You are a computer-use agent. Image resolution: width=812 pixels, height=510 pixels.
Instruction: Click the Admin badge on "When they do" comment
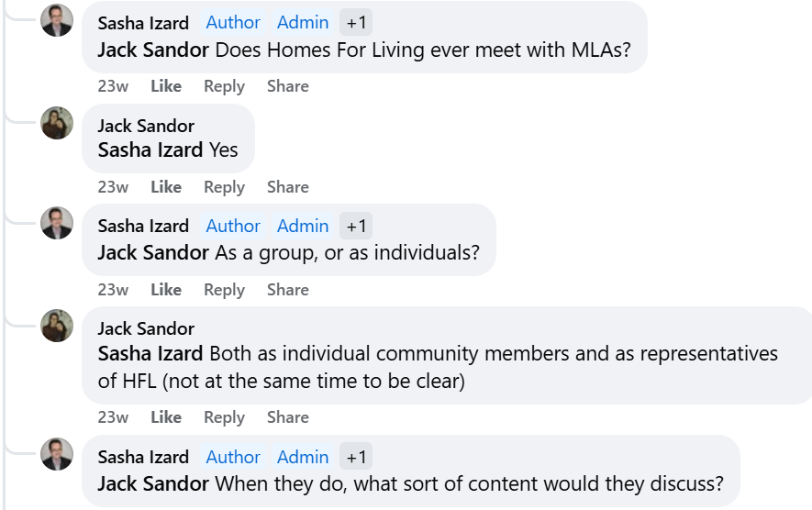click(303, 457)
